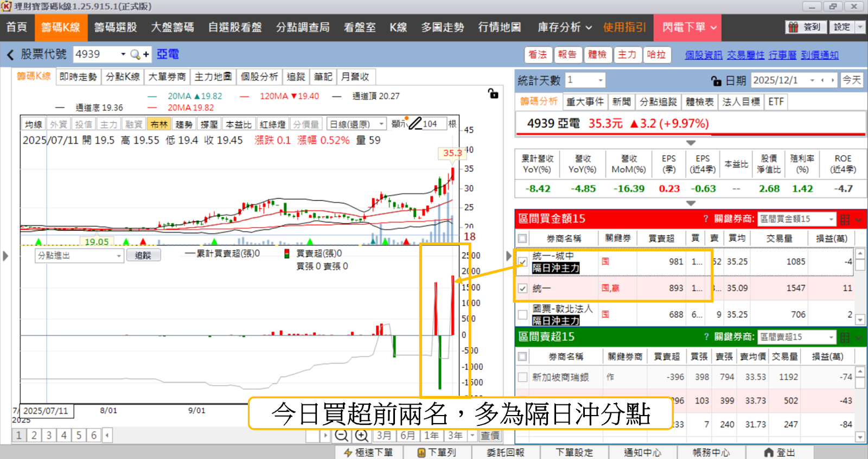Image resolution: width=868 pixels, height=459 pixels.
Task: Toggle the chart lock icon above the K-line
Action: tap(493, 93)
